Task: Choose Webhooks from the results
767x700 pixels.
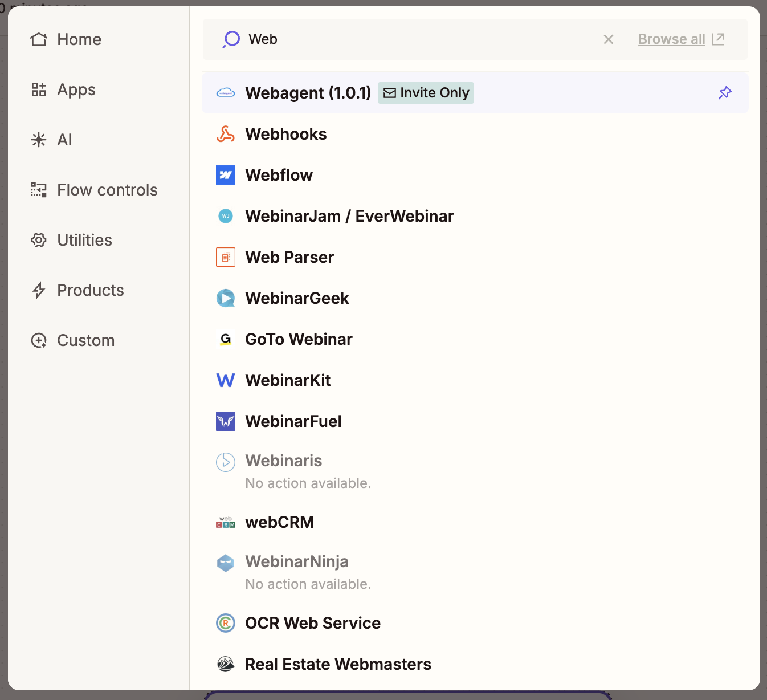Action: click(x=475, y=134)
